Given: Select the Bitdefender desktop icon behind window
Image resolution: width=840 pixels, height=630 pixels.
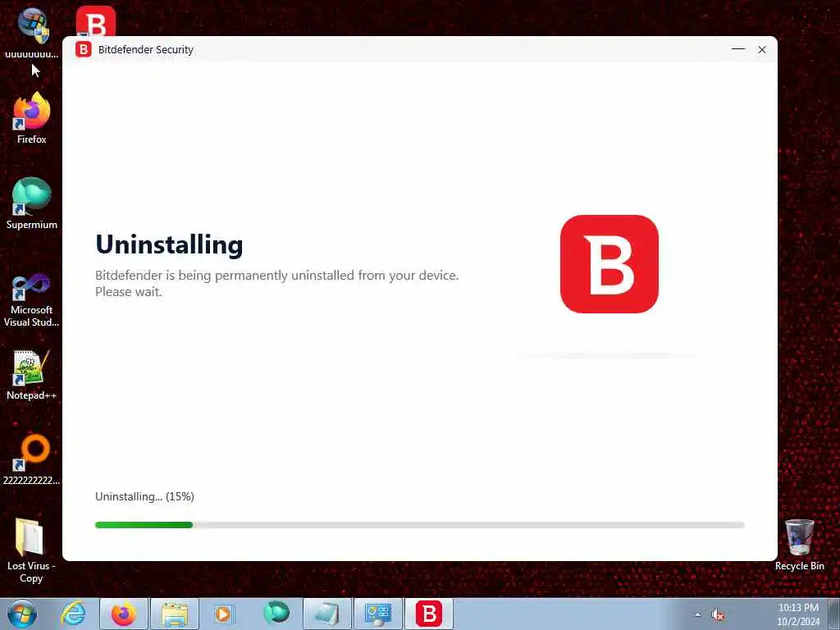Looking at the screenshot, I should coord(95,21).
